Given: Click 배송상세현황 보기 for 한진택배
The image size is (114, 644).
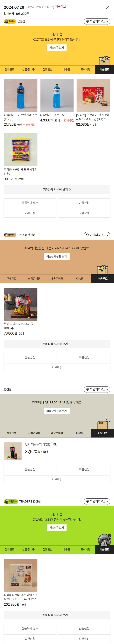Looking at the screenshot, I should click(x=57, y=411).
